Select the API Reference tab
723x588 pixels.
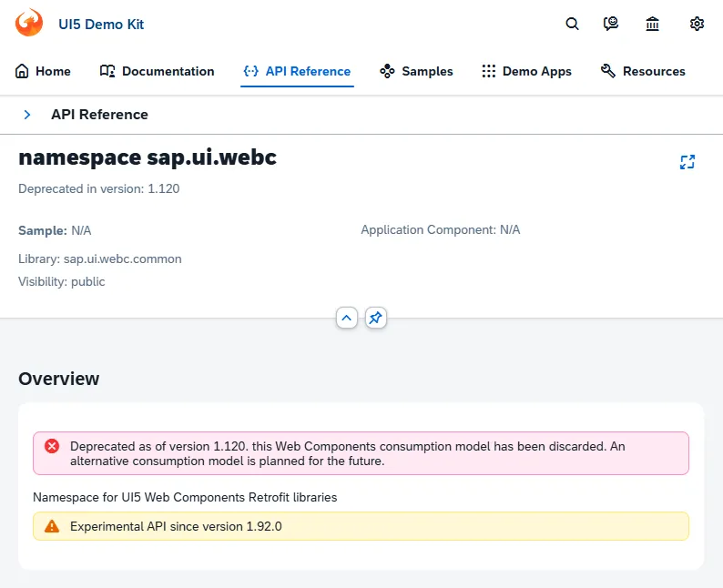point(297,71)
